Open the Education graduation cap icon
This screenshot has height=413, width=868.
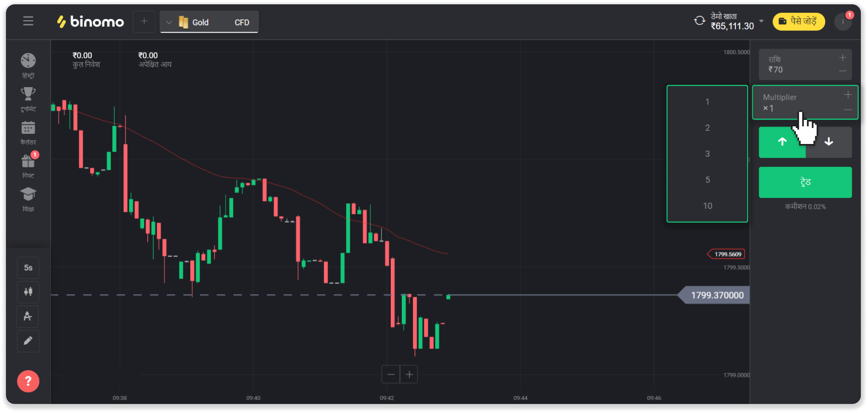pyautogui.click(x=28, y=194)
